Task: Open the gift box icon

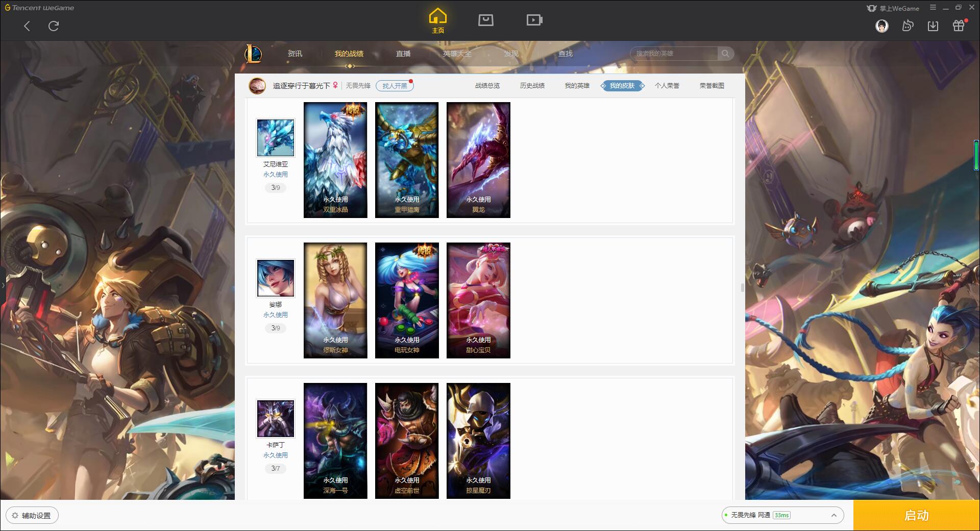Action: (959, 26)
